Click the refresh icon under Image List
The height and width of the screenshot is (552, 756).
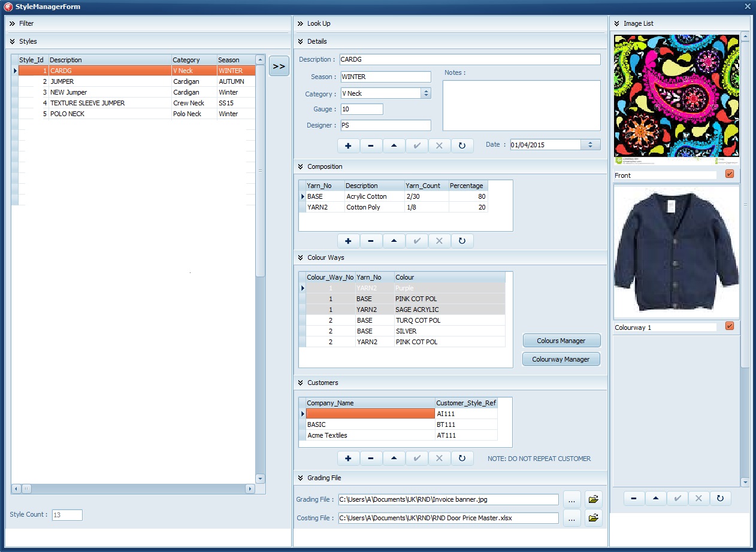point(720,498)
